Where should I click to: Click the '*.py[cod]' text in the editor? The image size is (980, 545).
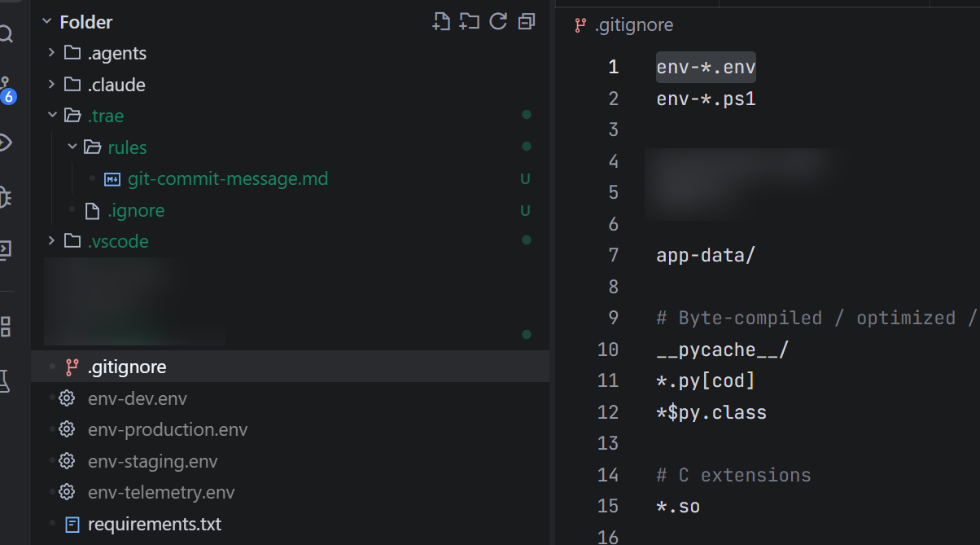(x=707, y=380)
